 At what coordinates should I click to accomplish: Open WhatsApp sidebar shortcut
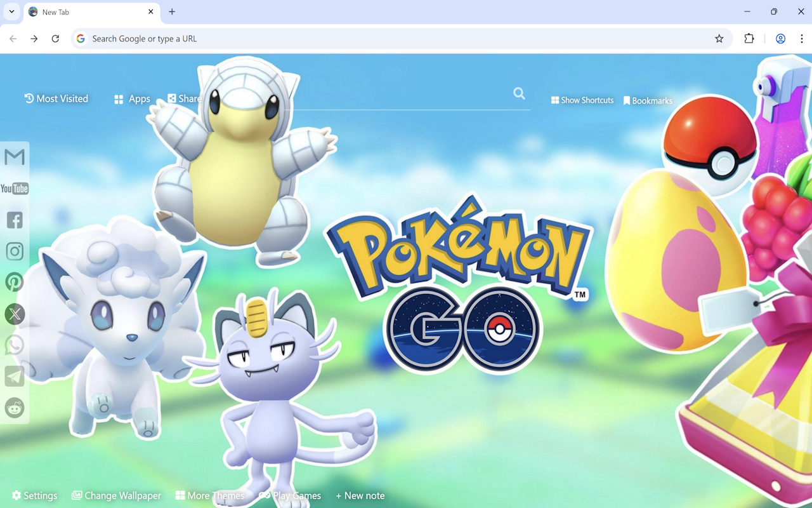15,345
